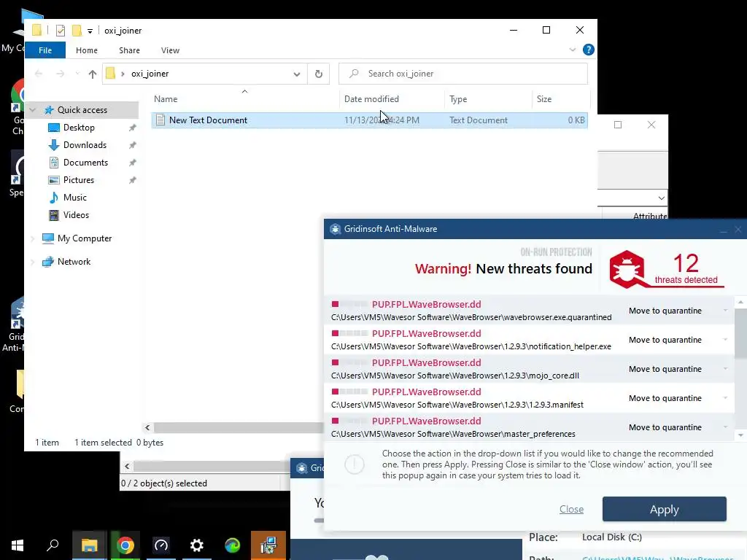Click the forward navigation arrow in Explorer
Screen dimensions: 747x560
click(60, 74)
